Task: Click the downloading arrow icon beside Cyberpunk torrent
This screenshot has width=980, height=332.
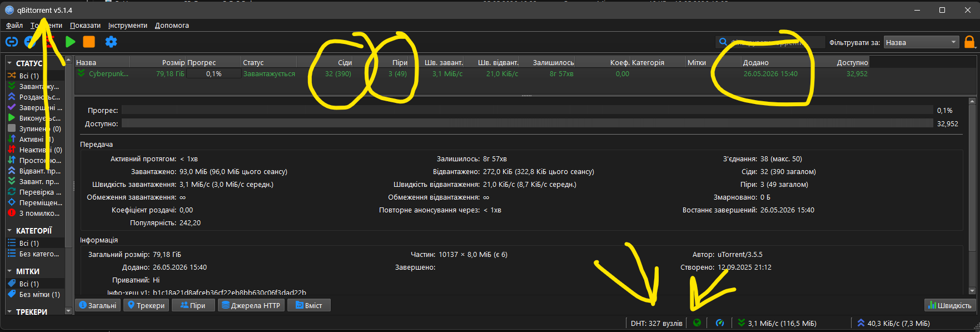Action: point(81,73)
